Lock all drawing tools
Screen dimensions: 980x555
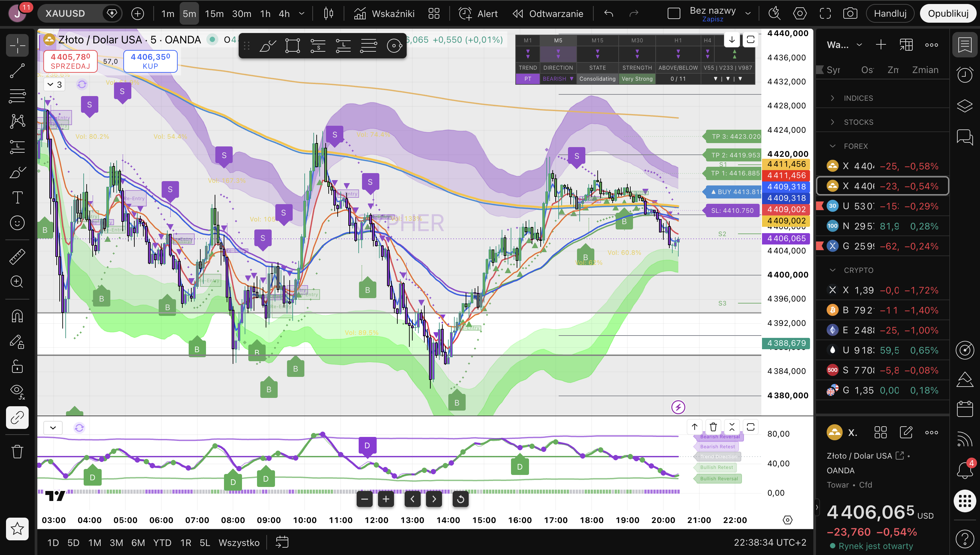pyautogui.click(x=17, y=367)
